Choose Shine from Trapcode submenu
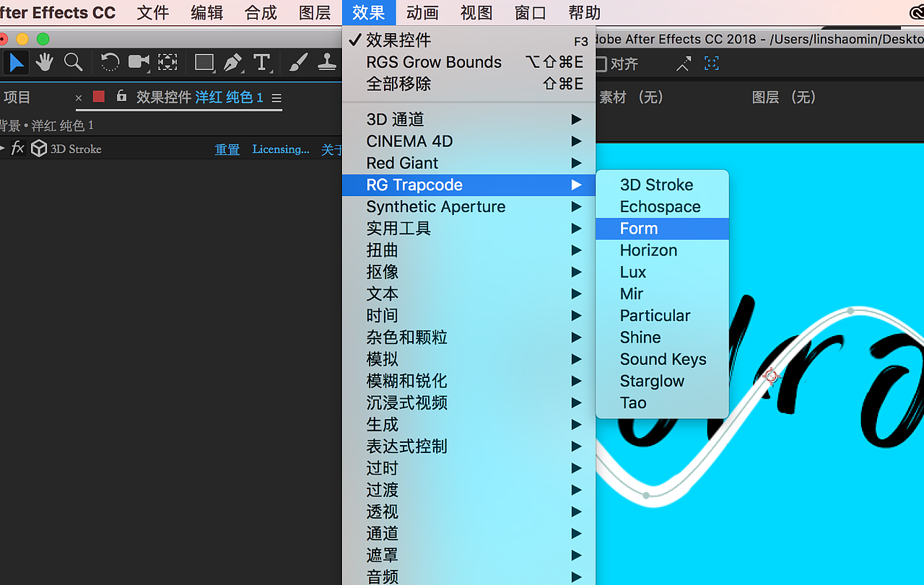 pos(662,337)
